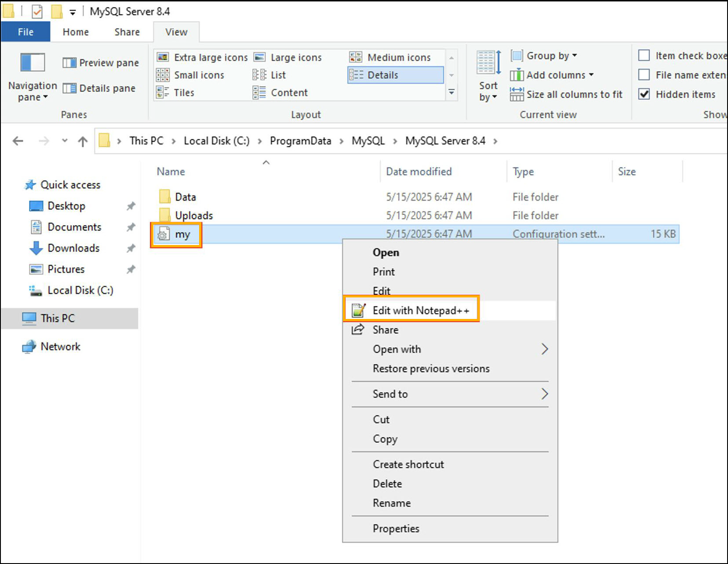
Task: Select Extra large icons layout
Action: (x=202, y=58)
